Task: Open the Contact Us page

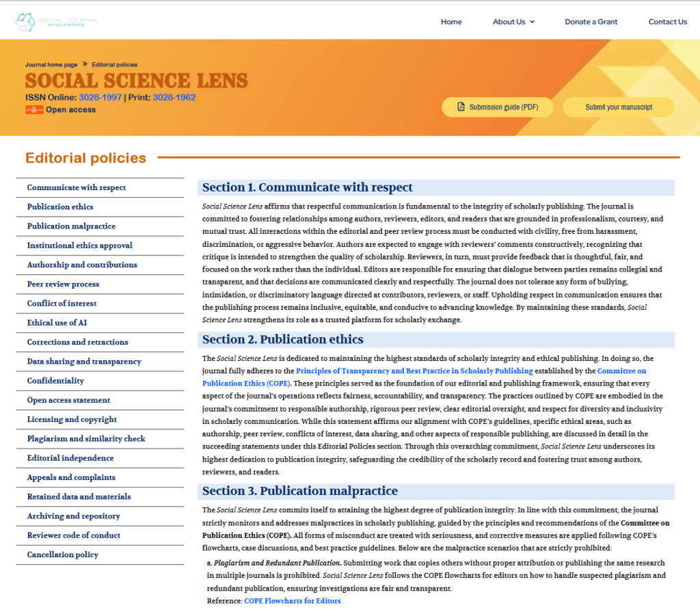Action: tap(667, 22)
